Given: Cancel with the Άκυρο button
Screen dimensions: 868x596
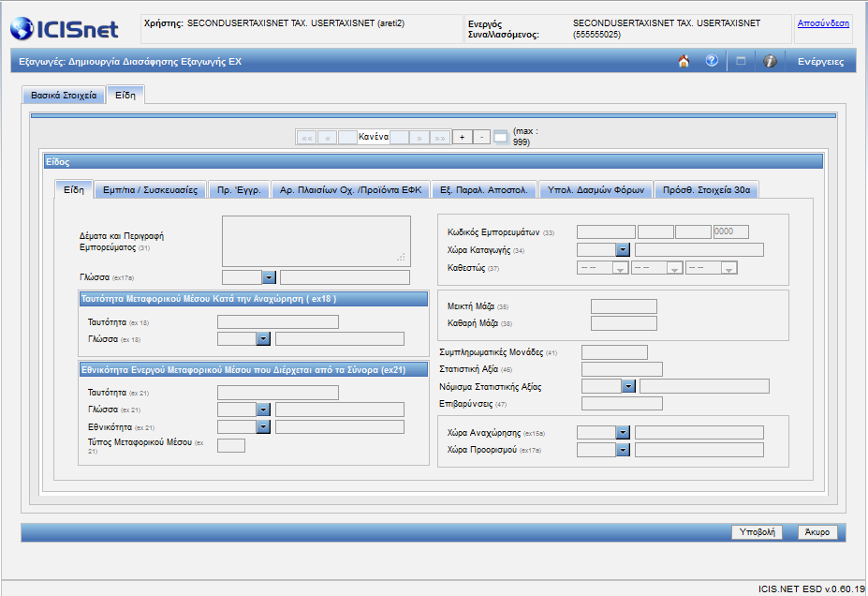Looking at the screenshot, I should (817, 532).
